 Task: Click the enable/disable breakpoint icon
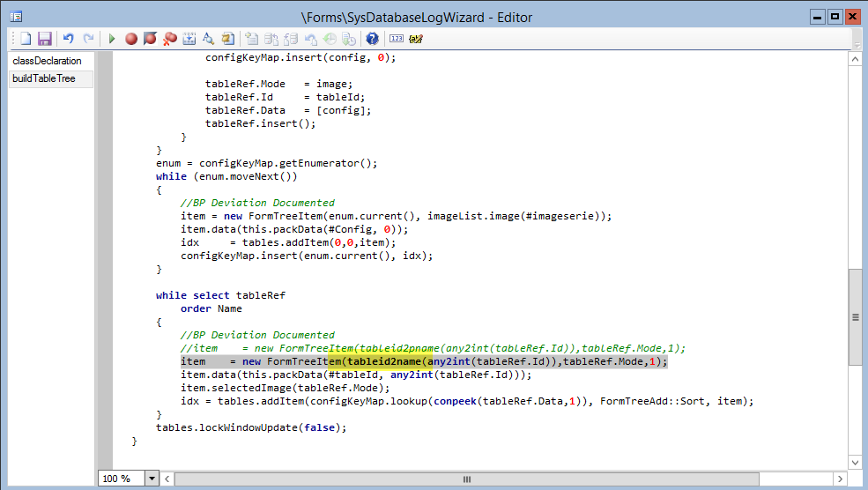tap(151, 39)
